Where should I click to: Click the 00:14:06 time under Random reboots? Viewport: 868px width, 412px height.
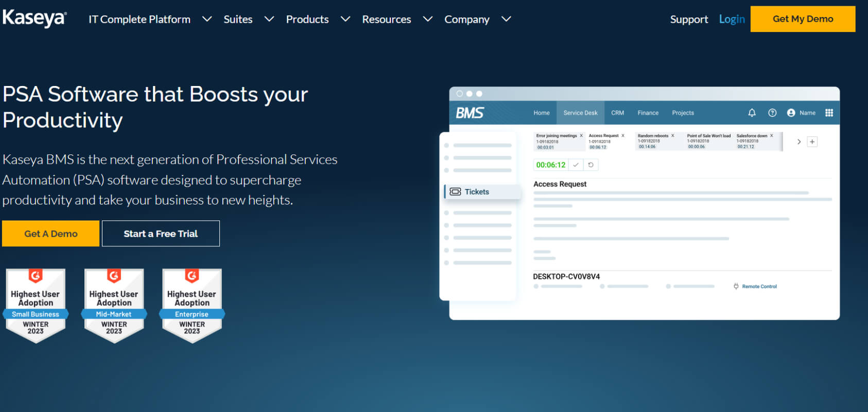[x=647, y=147]
